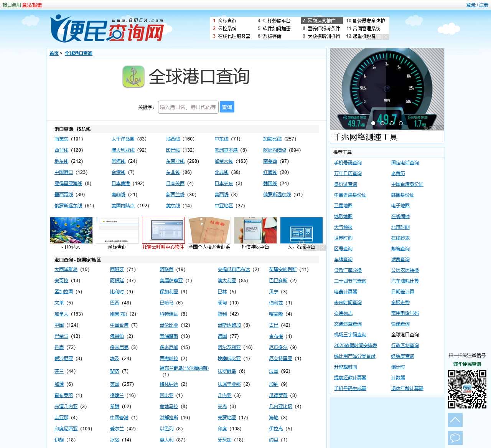Viewport: 491px width, 448px height.
Task: Open the 东南亚线 route link
Action: pos(175,161)
